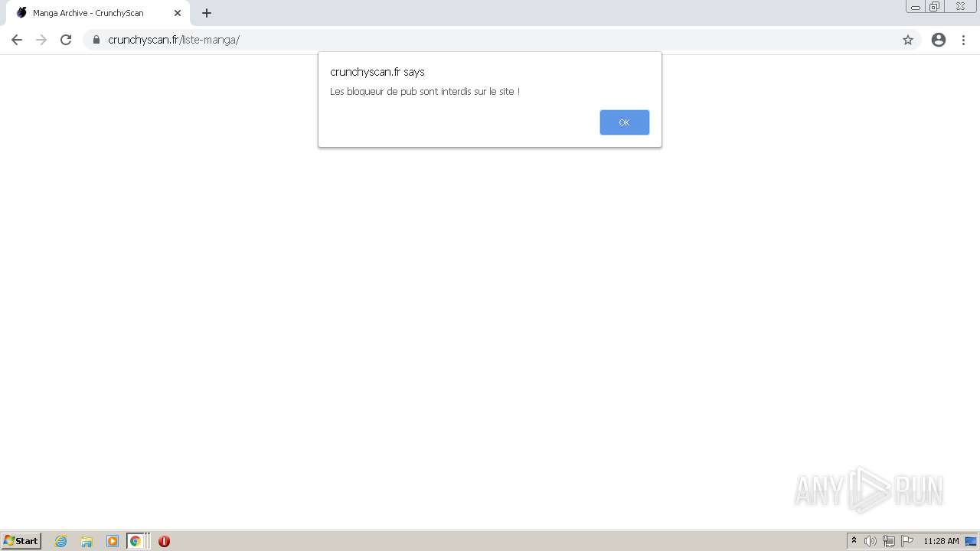Switch to Chrome in the taskbar
980x551 pixels.
pyautogui.click(x=136, y=541)
